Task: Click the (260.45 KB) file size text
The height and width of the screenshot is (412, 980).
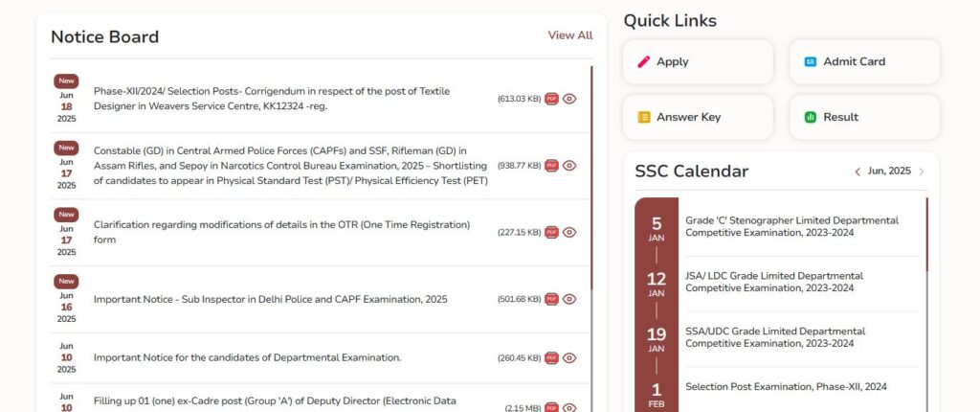Action: point(520,358)
